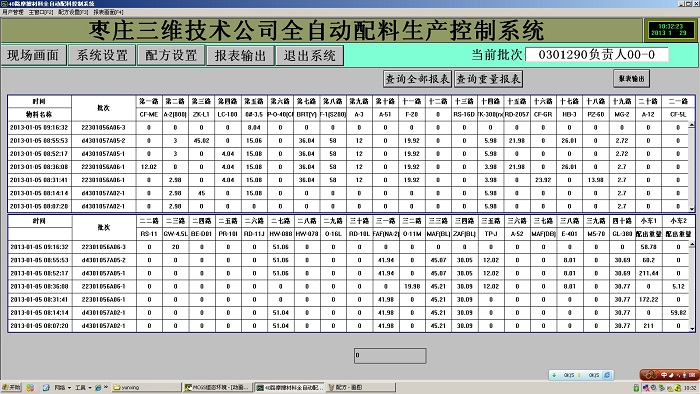Click the 5.12 value in 小车2 column
This screenshot has width=700, height=394.
click(678, 286)
